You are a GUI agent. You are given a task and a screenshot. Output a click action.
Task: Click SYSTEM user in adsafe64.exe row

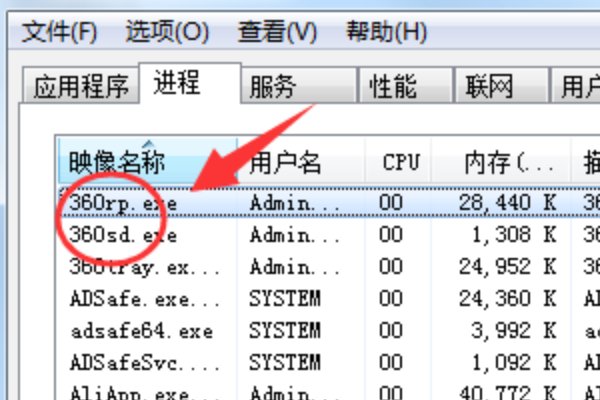285,331
